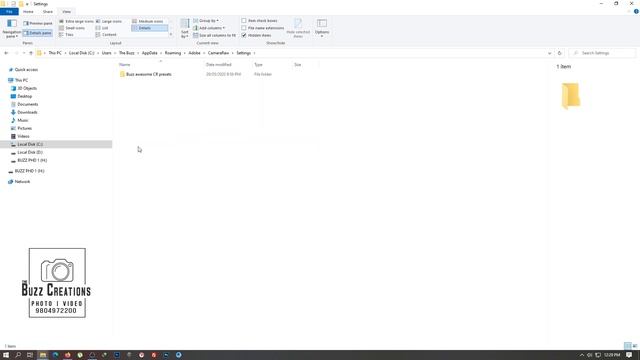Screen dimensions: 640x360
Task: Click Users breadcrumb segment
Action: [x=107, y=53]
